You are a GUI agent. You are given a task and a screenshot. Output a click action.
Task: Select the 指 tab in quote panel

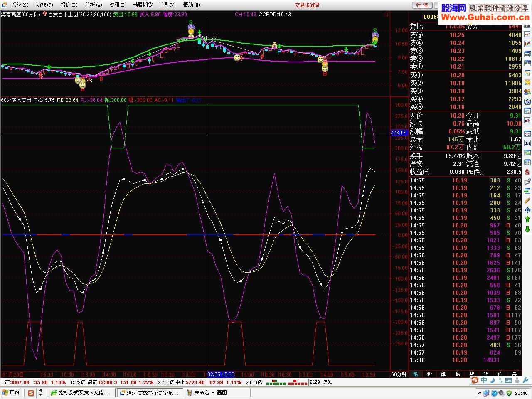point(486,374)
